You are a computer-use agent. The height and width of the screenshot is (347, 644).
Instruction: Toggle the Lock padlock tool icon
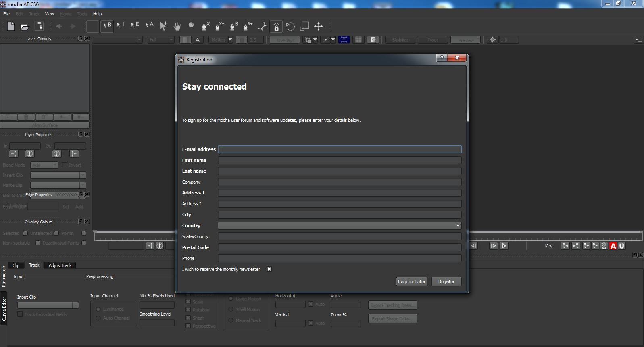click(276, 26)
